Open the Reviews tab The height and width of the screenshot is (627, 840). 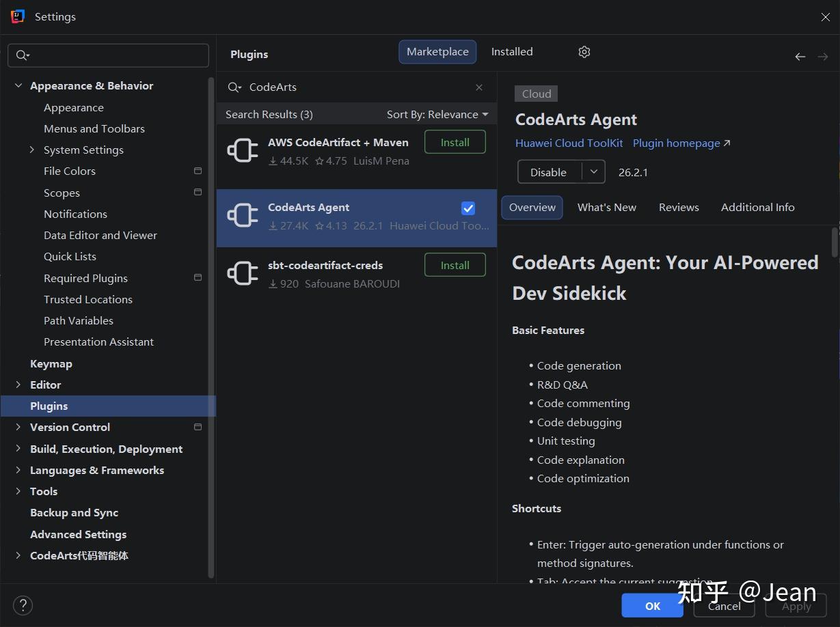679,208
